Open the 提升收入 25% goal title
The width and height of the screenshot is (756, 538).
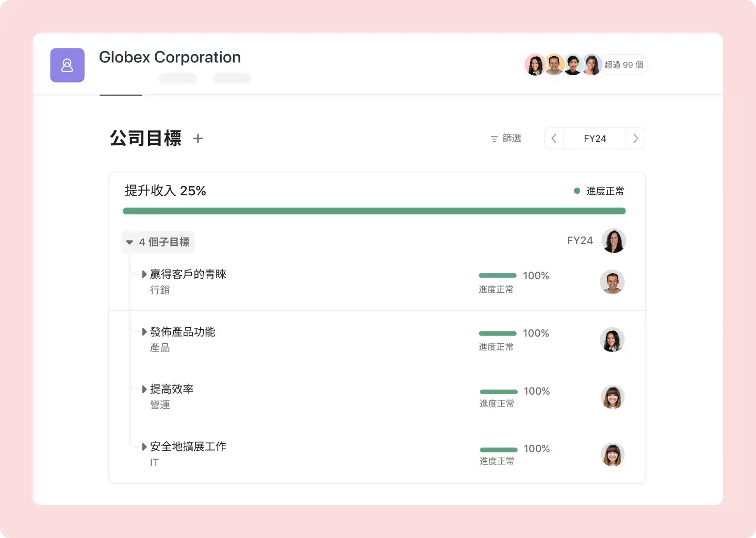(165, 191)
